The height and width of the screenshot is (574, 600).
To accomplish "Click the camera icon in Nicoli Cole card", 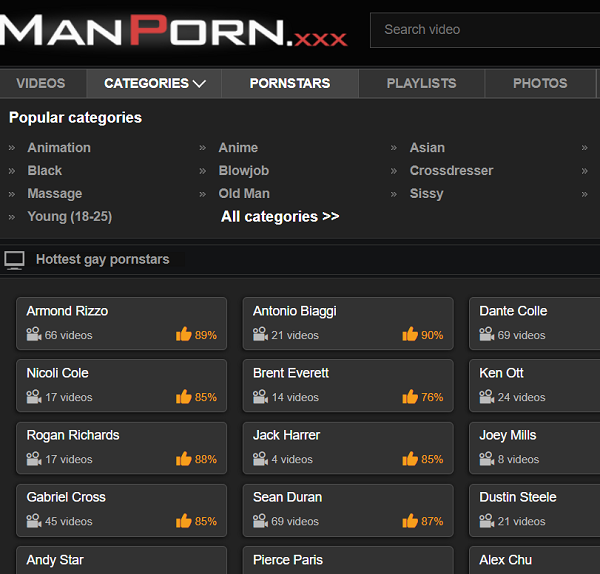I will (x=34, y=396).
